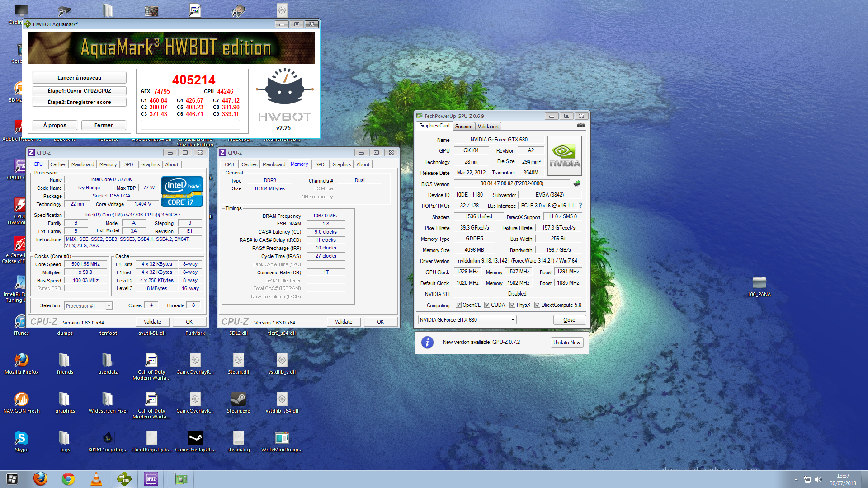Click the Multiplier value x 50.0
Viewport: 868px width, 488px height.
pos(86,272)
